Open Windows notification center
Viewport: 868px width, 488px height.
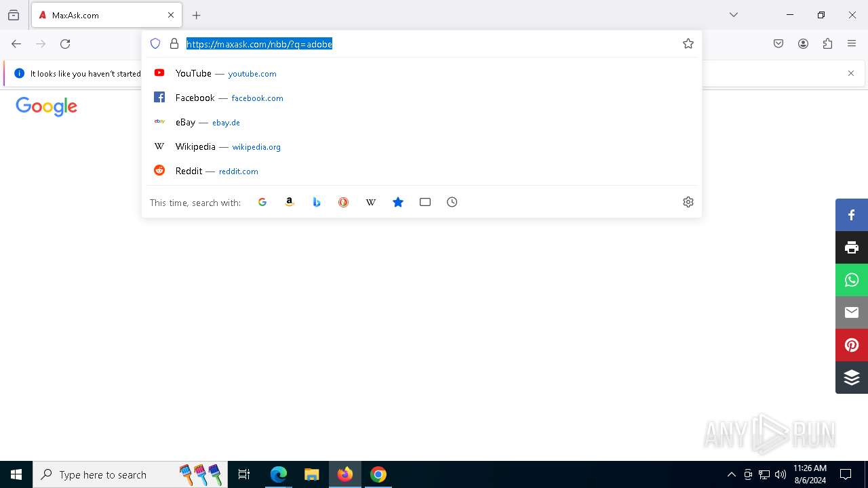pyautogui.click(x=846, y=474)
